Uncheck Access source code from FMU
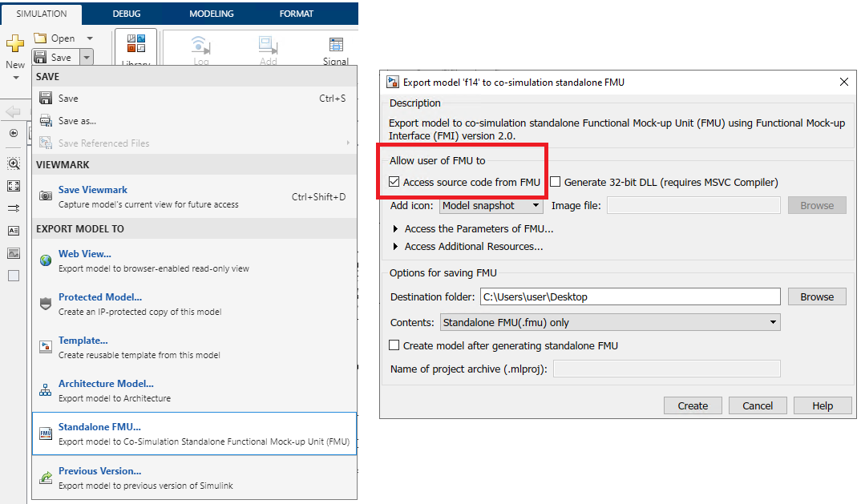This screenshot has width=861, height=504. 394,182
